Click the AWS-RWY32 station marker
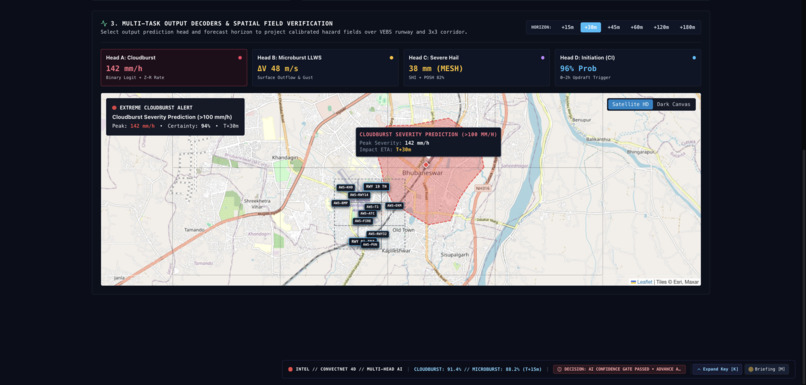Image resolution: width=806 pixels, height=385 pixels. 377,234
